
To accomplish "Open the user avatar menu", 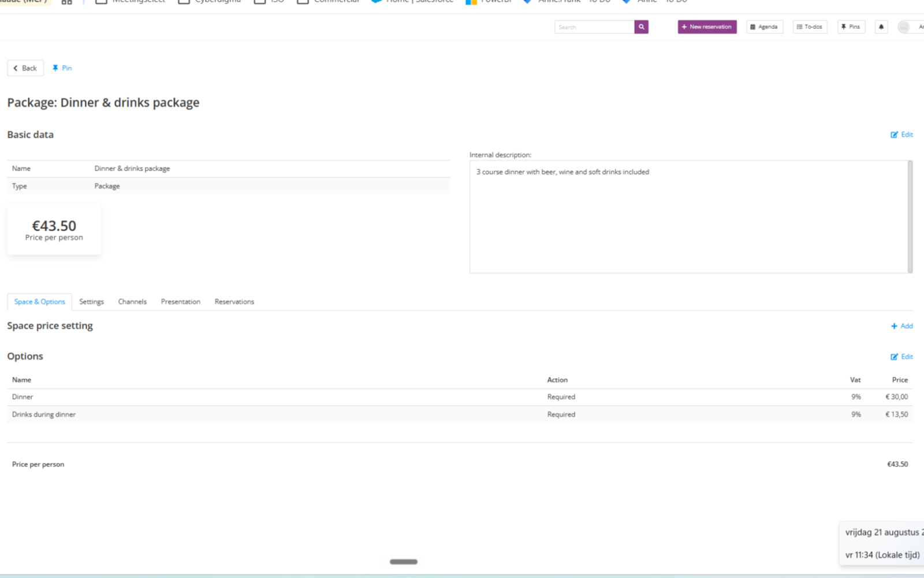I will click(x=904, y=27).
